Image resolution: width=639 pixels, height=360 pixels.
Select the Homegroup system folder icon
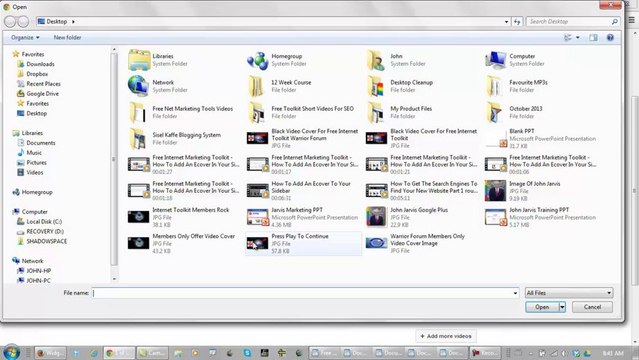258,60
